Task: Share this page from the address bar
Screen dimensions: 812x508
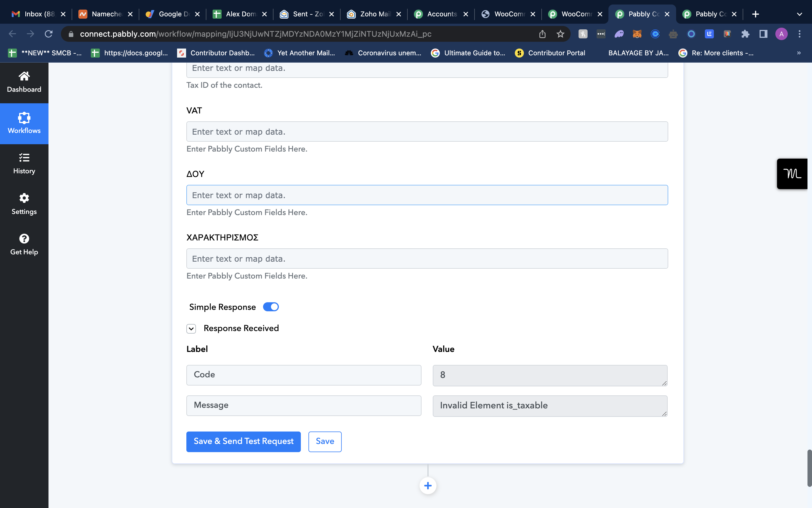Action: (542, 34)
